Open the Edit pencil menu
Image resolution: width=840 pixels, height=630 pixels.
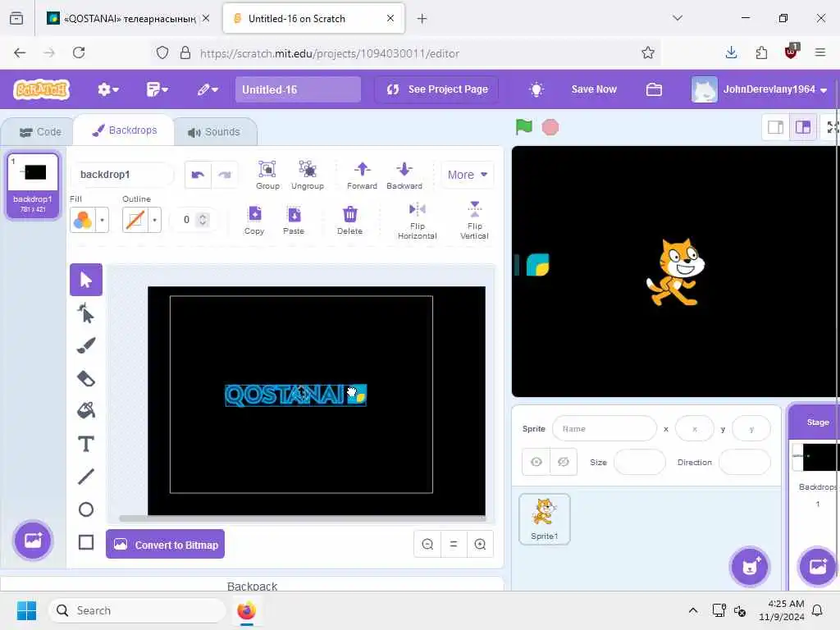point(208,89)
